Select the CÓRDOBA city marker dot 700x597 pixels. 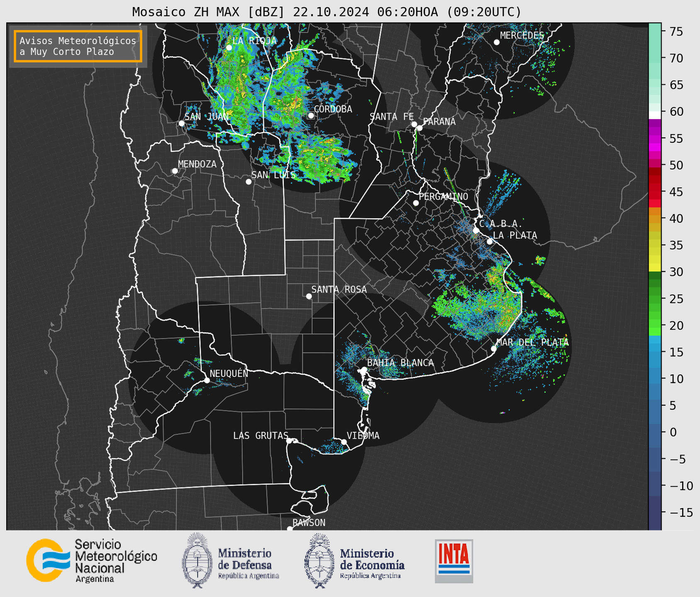tap(311, 115)
